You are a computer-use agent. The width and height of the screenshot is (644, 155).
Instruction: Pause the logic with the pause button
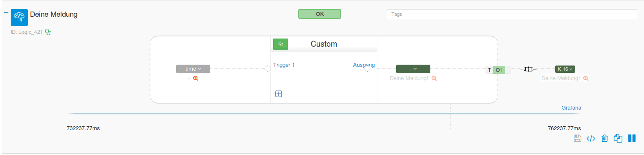point(632,138)
